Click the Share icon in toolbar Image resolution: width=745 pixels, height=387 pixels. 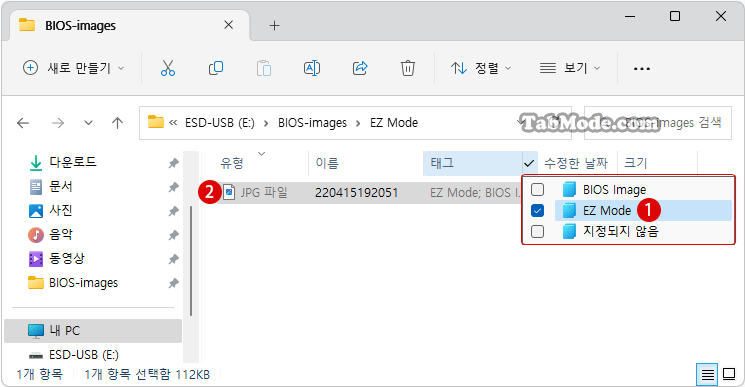[x=360, y=68]
